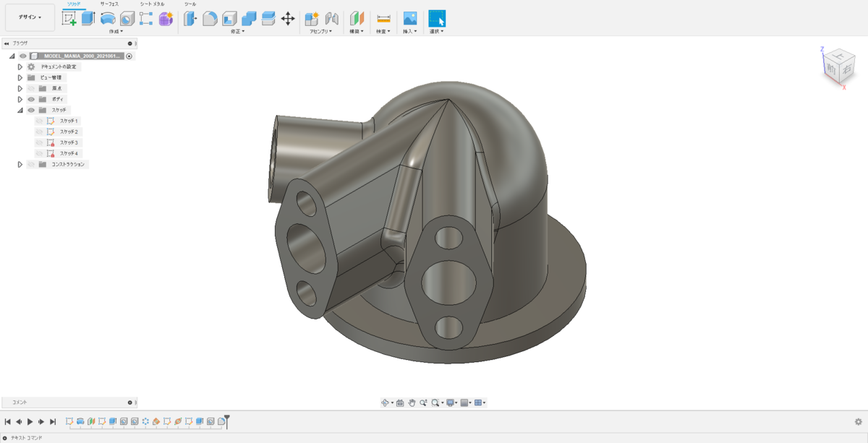Show スケッチ2 via its eye icon
Screen dimensions: 868x443
tap(39, 132)
